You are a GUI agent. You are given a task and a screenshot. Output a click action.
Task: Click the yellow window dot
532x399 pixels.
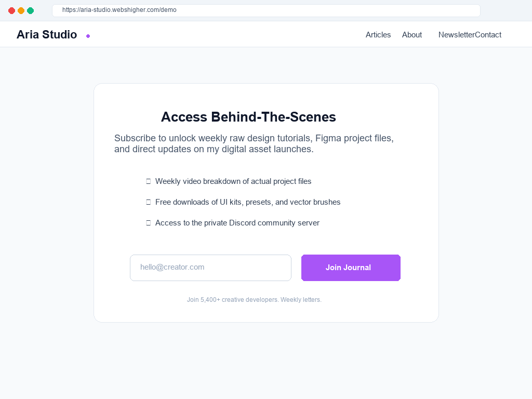coord(21,10)
